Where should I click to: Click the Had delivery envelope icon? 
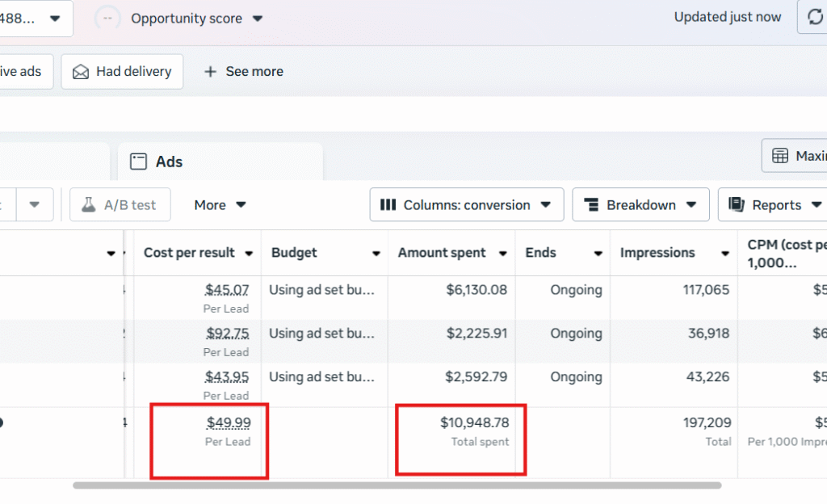click(81, 72)
